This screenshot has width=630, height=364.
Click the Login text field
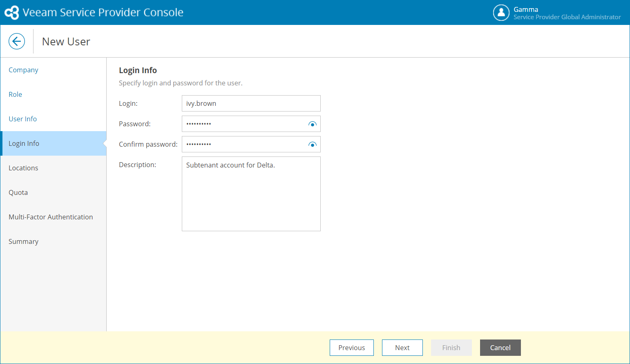pos(251,103)
